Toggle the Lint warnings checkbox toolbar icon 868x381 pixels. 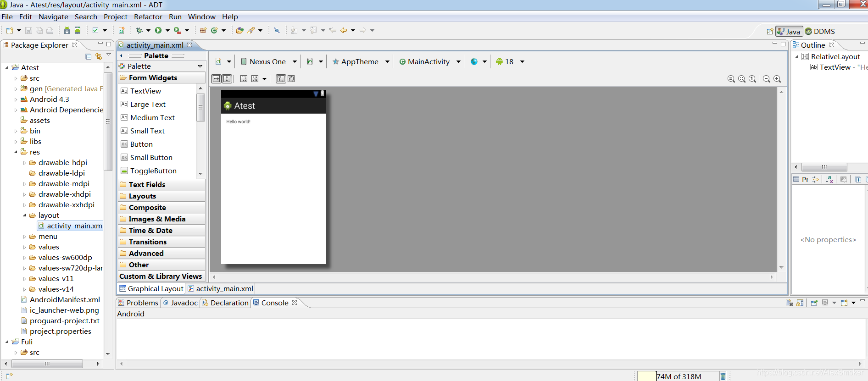95,30
